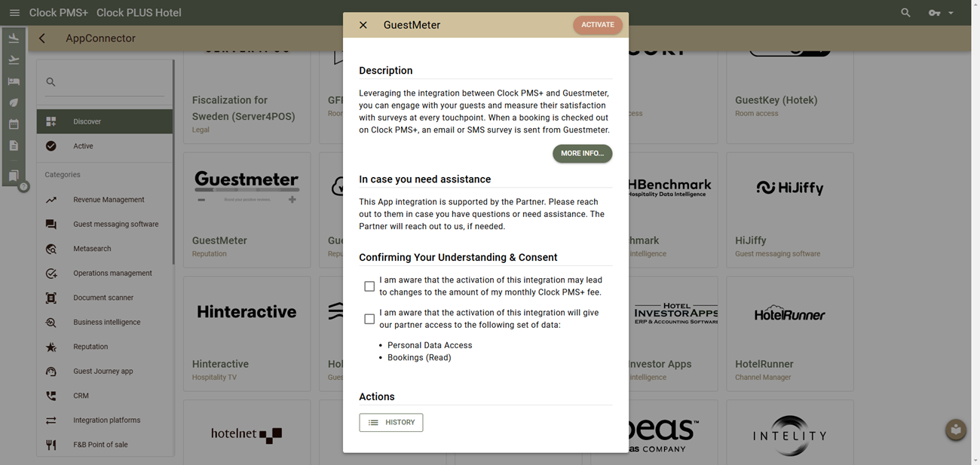Select Integration platforms category label
This screenshot has height=465, width=980.
(x=106, y=420)
